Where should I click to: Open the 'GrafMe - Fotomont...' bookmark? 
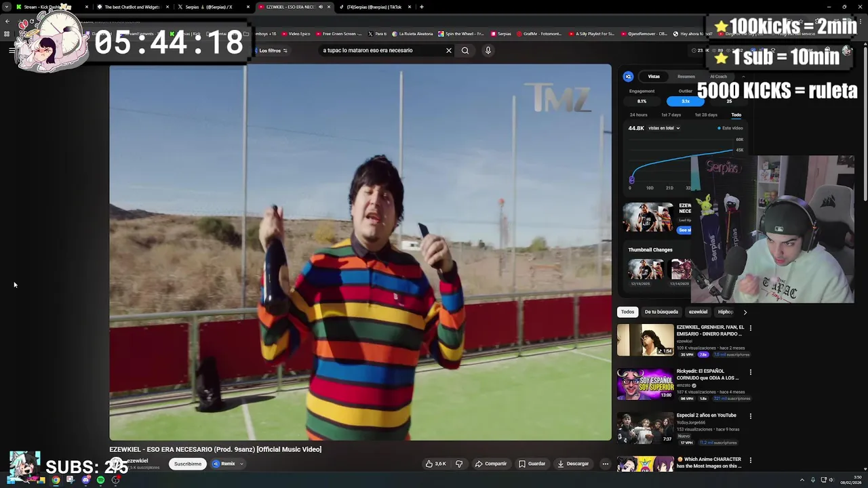[x=539, y=33]
